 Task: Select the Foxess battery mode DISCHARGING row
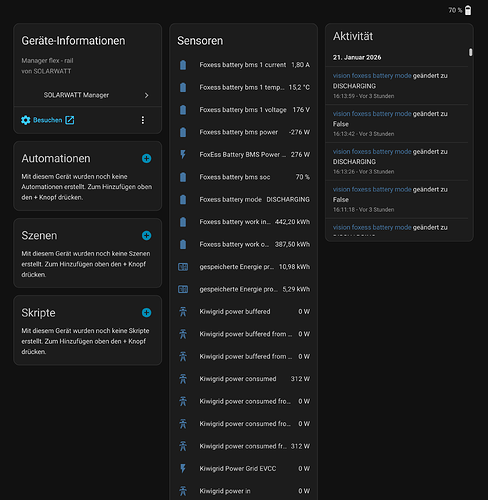click(243, 199)
